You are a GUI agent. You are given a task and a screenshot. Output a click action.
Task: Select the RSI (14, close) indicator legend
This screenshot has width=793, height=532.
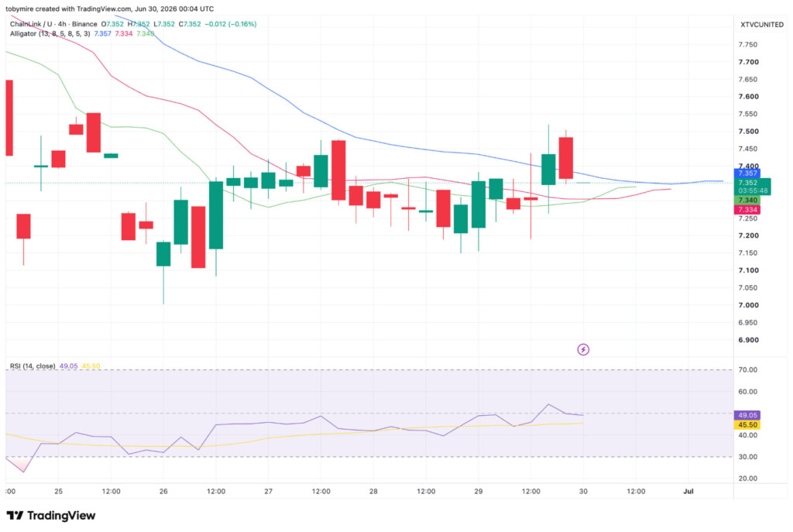(33, 366)
